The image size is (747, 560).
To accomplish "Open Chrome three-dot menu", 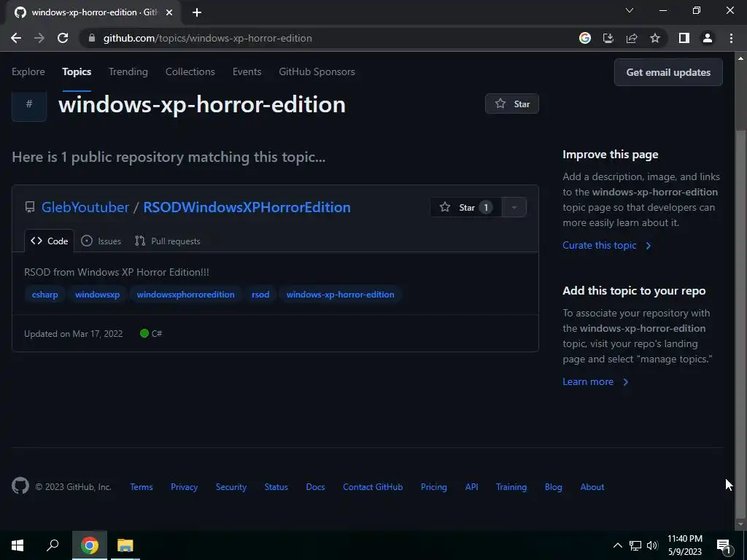I will pyautogui.click(x=731, y=38).
